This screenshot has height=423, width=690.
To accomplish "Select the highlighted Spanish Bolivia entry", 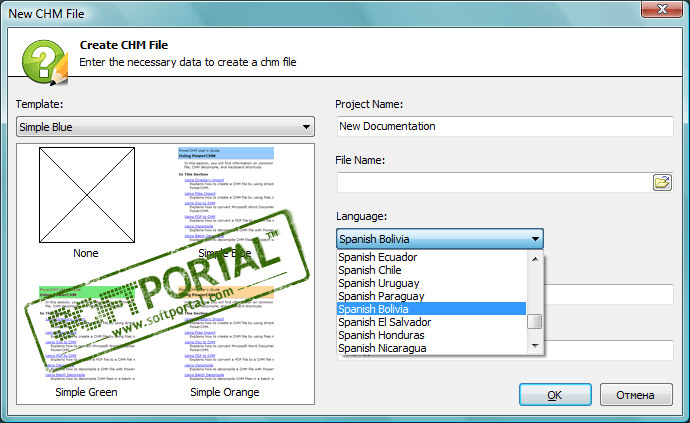I will (x=431, y=309).
